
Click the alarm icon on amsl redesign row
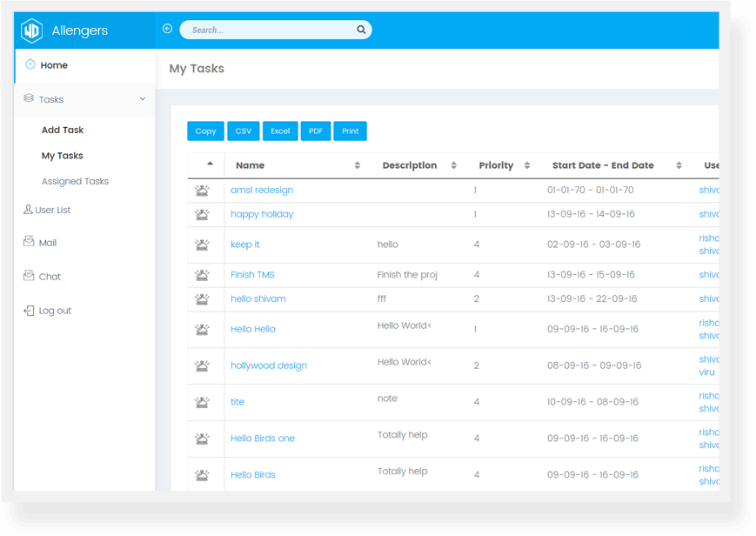pyautogui.click(x=203, y=191)
